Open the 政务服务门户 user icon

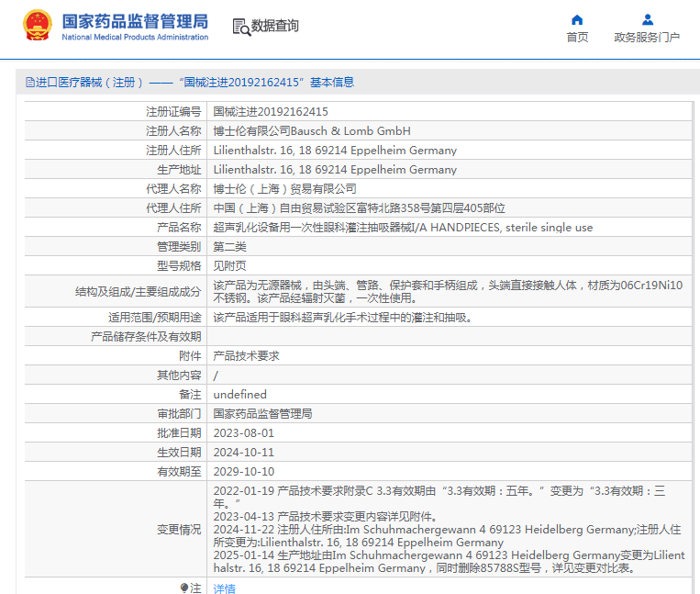click(x=648, y=19)
